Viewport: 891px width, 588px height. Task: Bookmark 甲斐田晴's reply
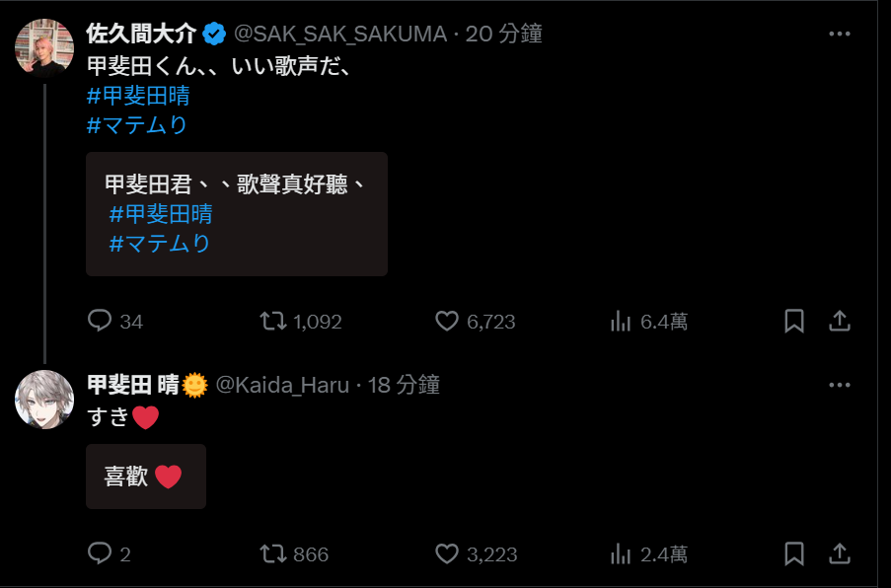[794, 553]
